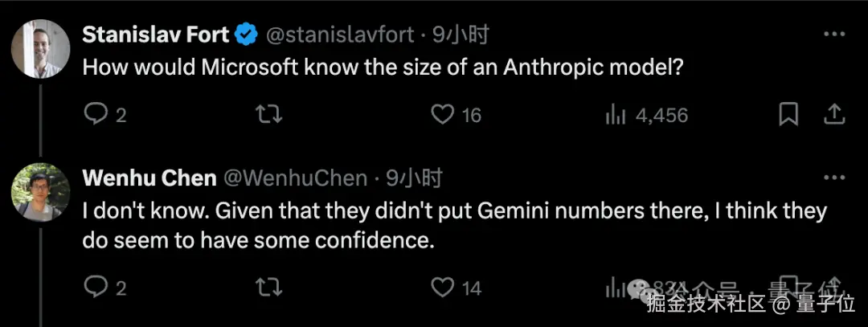Open more options for Stanislav Fort's tweet
The height and width of the screenshot is (327, 868).
click(835, 35)
